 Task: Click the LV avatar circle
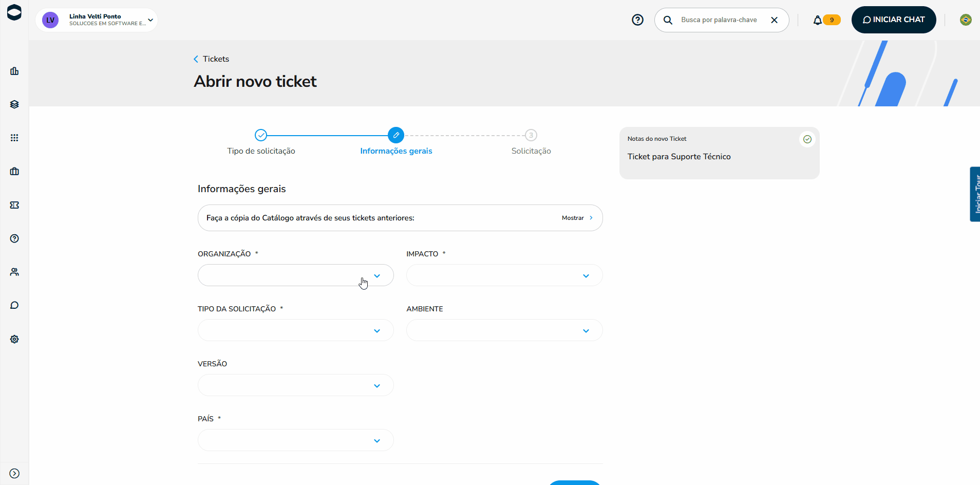[x=50, y=20]
